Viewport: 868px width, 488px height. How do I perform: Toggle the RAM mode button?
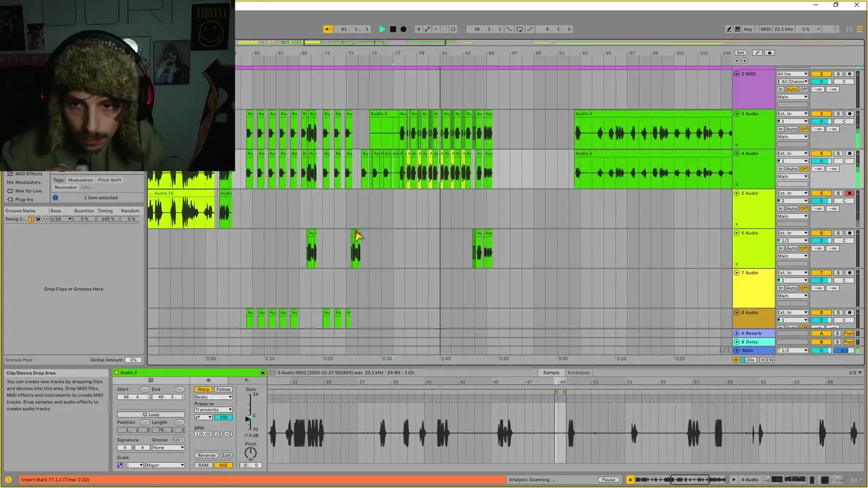(203, 465)
